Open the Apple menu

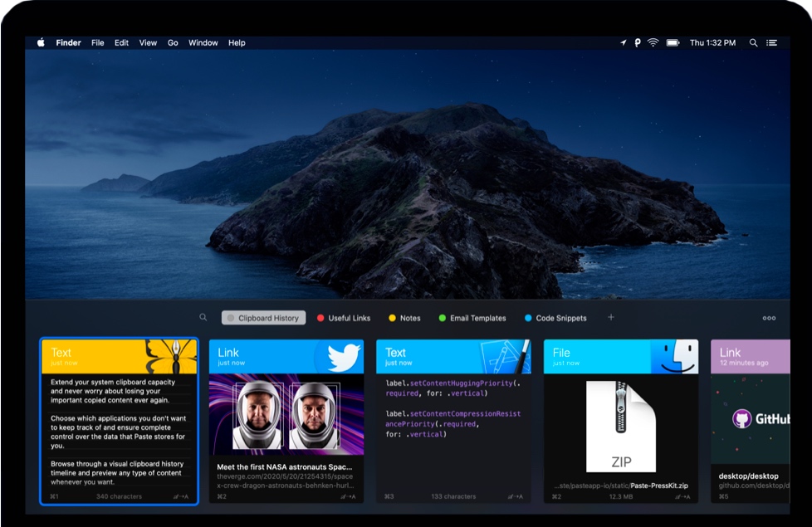41,42
